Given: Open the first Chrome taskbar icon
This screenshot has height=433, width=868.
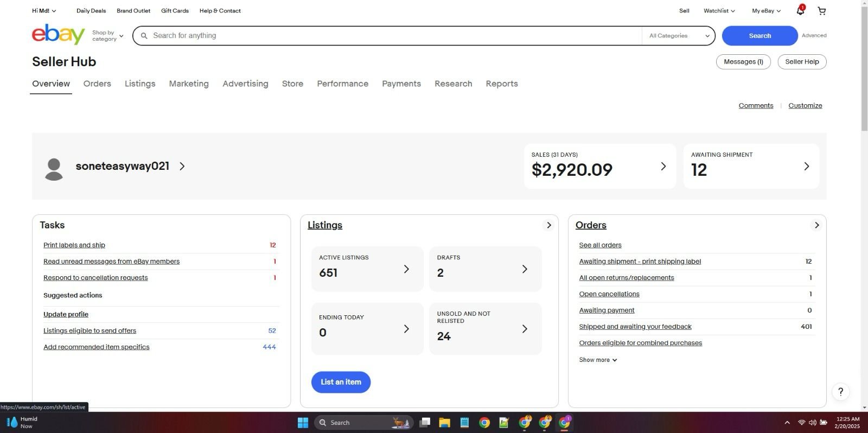Looking at the screenshot, I should coord(484,423).
